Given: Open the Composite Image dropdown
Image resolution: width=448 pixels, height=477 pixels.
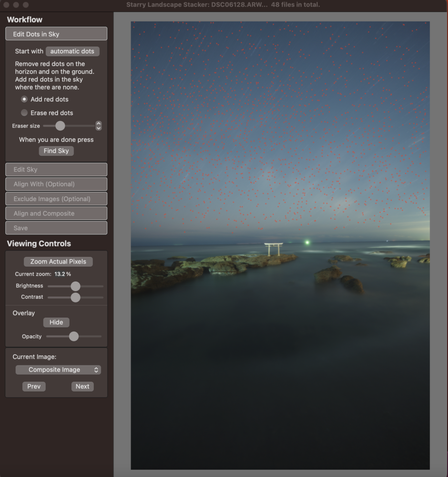Looking at the screenshot, I should tap(58, 369).
